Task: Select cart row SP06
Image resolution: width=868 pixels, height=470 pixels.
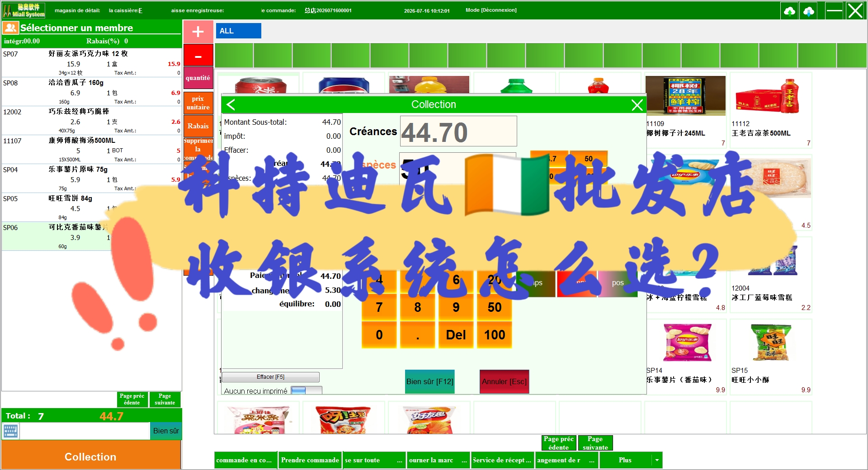Action: tap(92, 236)
